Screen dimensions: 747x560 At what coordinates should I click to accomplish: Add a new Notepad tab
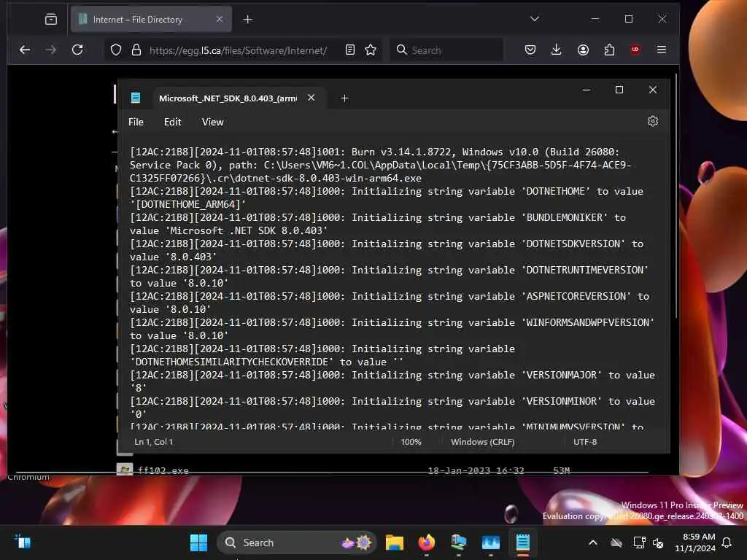point(344,98)
